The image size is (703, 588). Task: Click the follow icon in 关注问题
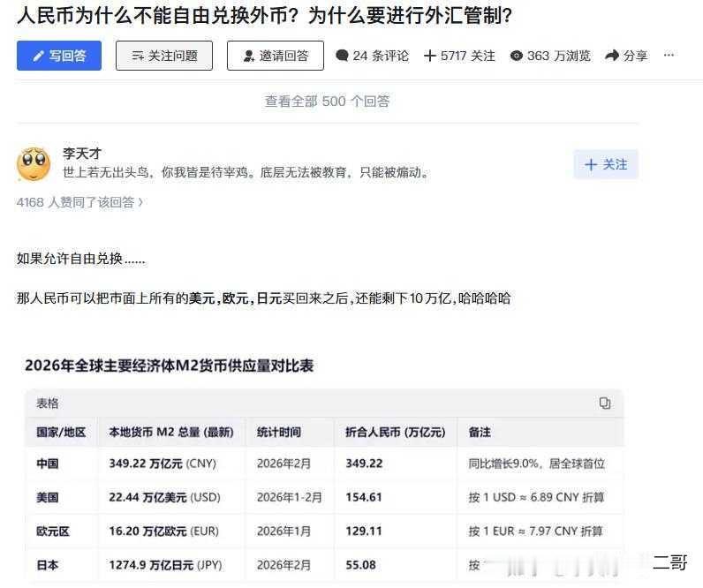pyautogui.click(x=138, y=56)
